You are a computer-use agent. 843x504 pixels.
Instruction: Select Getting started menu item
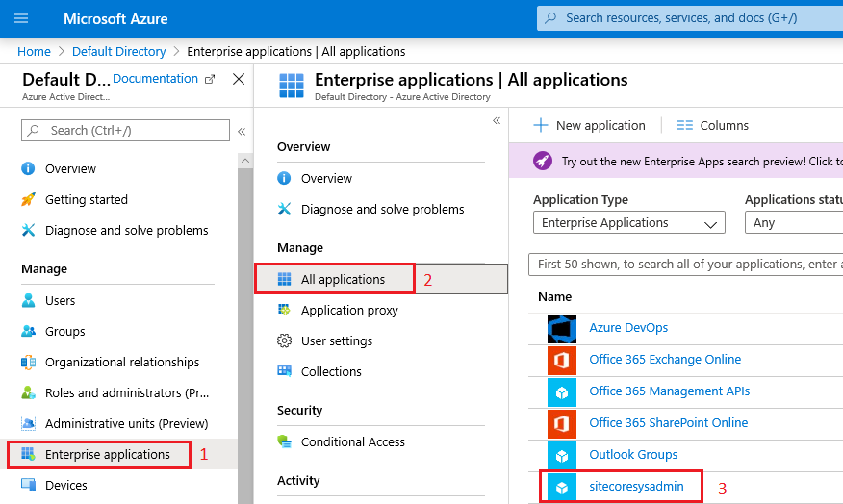[x=87, y=200]
